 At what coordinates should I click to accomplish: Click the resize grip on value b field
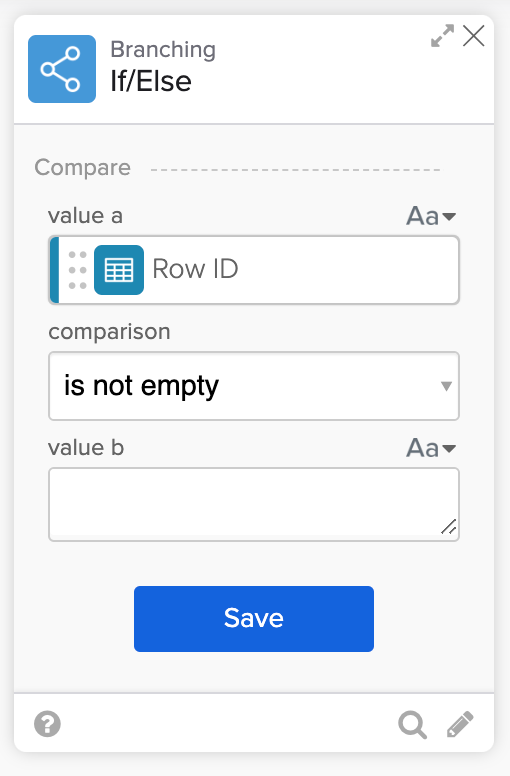tap(449, 528)
